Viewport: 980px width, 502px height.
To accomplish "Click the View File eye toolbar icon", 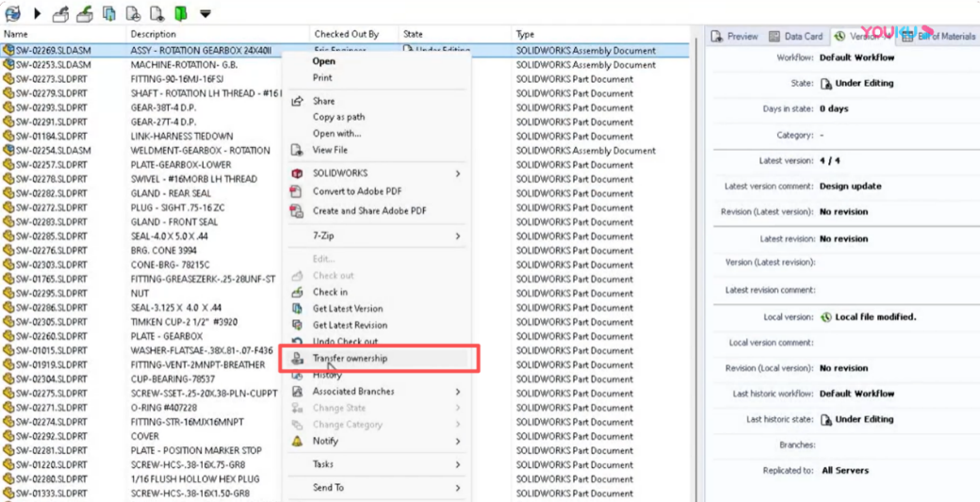I will pyautogui.click(x=156, y=12).
